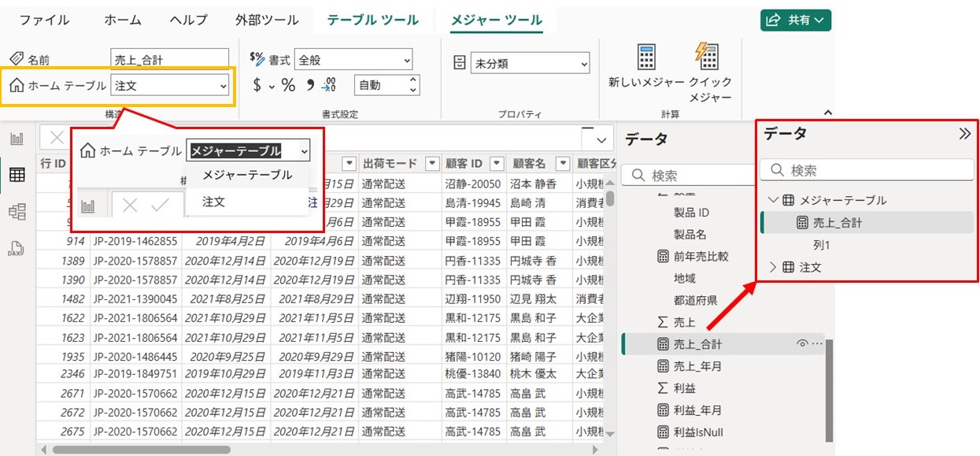Apply the percentage % format
This screenshot has width=980, height=456.
tap(288, 85)
